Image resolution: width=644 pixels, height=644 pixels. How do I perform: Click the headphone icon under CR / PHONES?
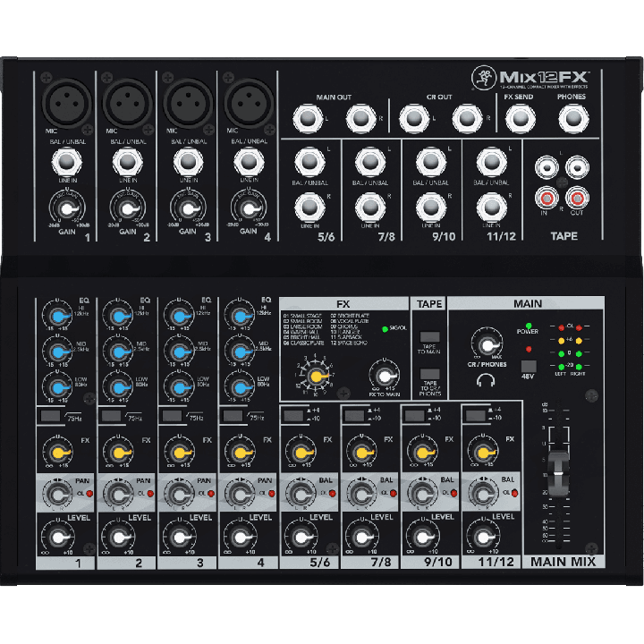[x=486, y=380]
